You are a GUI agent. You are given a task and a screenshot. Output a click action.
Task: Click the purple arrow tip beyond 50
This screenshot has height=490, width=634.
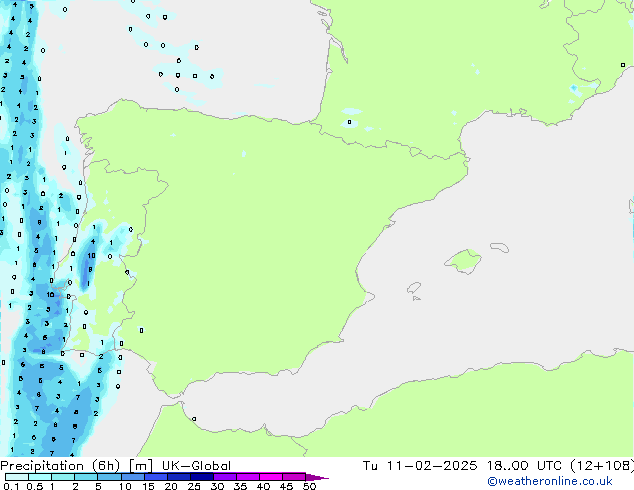[x=317, y=477]
